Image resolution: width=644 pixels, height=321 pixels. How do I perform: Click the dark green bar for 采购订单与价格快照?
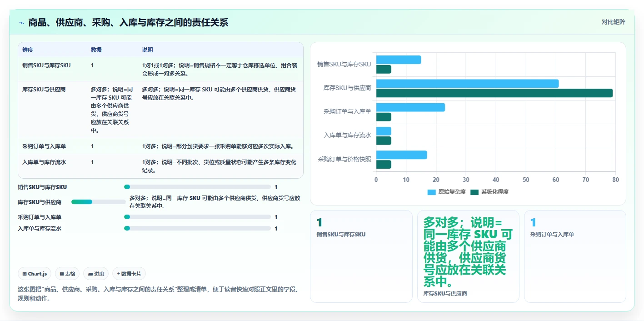tap(384, 165)
